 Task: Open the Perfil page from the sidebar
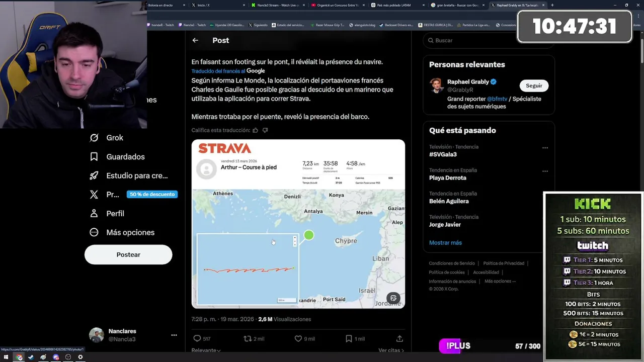107,213
